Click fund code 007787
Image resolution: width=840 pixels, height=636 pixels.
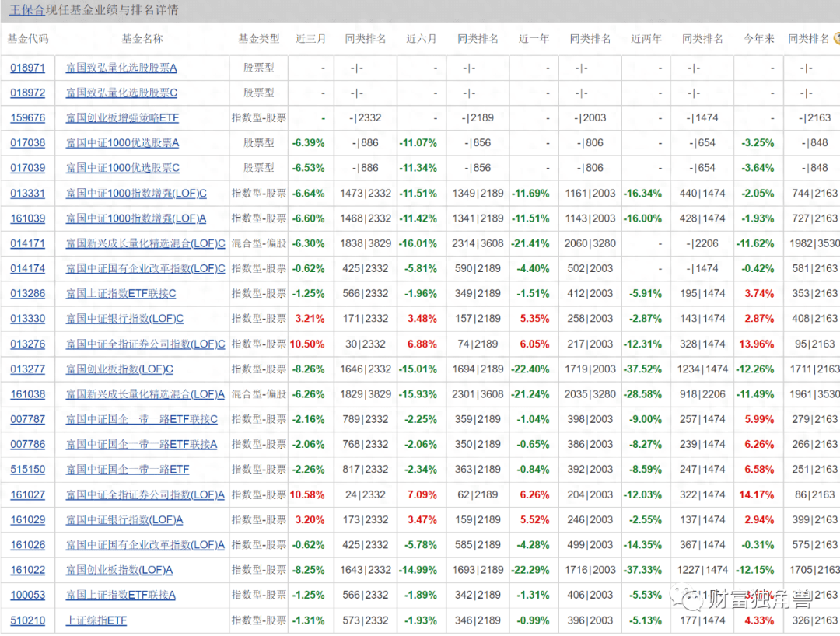pyautogui.click(x=28, y=419)
